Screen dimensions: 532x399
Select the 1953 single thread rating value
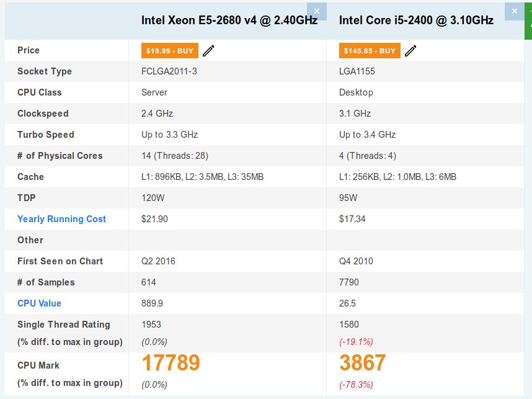pyautogui.click(x=151, y=325)
